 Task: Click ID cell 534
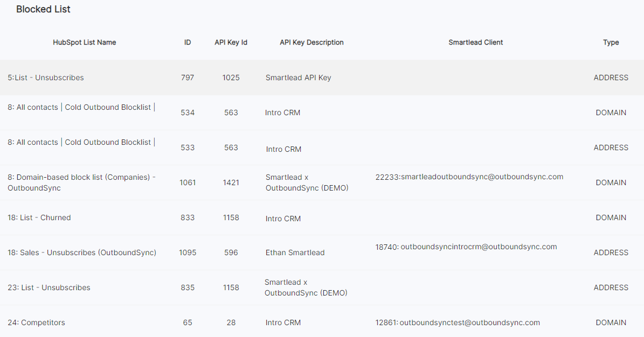tap(188, 113)
